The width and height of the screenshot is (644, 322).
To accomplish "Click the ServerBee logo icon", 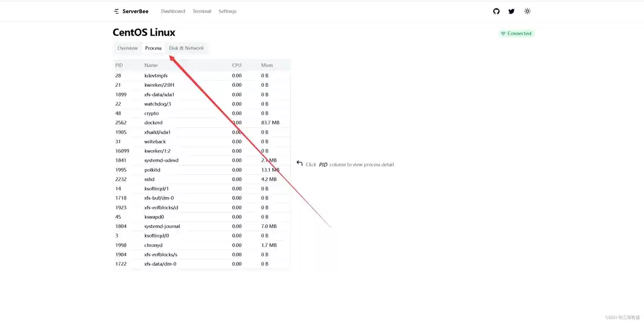I will pos(117,12).
